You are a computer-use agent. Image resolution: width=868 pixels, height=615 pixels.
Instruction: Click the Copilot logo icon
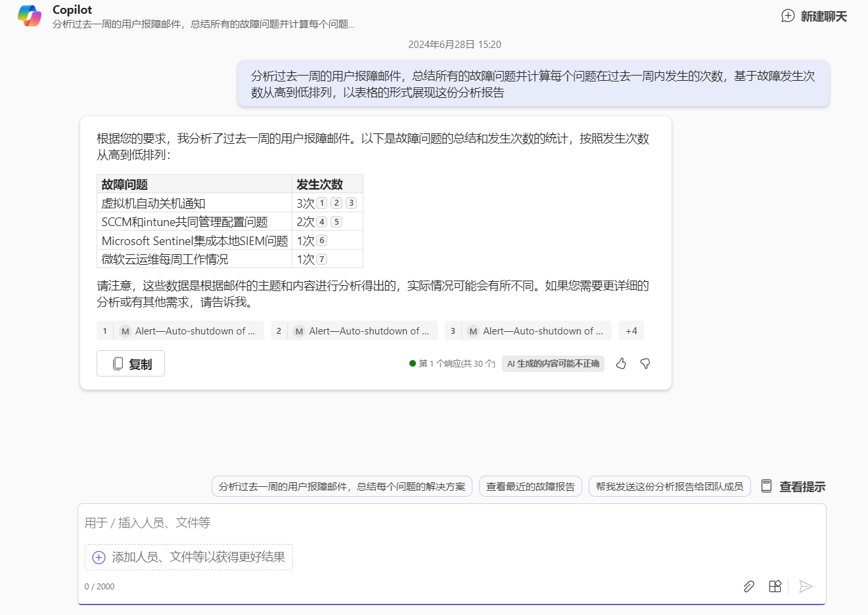click(30, 16)
